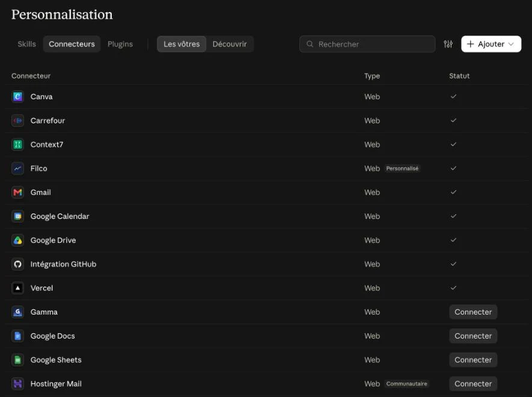The image size is (532, 397).
Task: Click the Context7 green icon
Action: tap(17, 145)
